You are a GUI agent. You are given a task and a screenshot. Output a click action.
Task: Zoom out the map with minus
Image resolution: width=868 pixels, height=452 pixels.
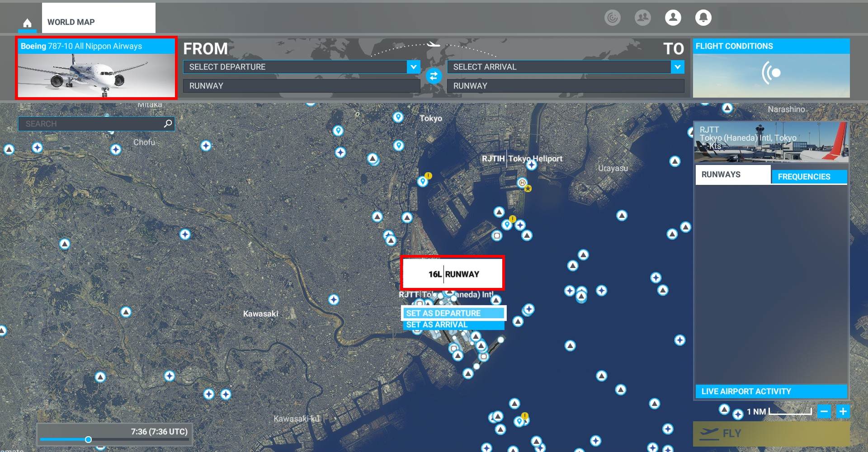(x=824, y=412)
